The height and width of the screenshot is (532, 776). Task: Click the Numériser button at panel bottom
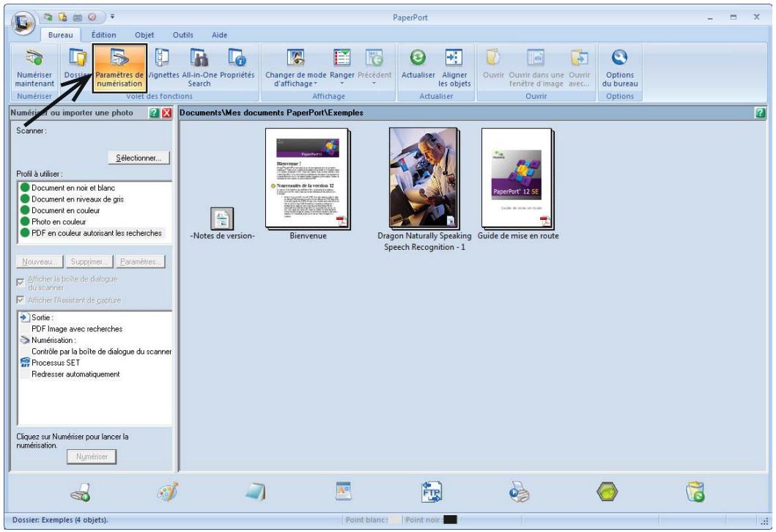coord(92,457)
